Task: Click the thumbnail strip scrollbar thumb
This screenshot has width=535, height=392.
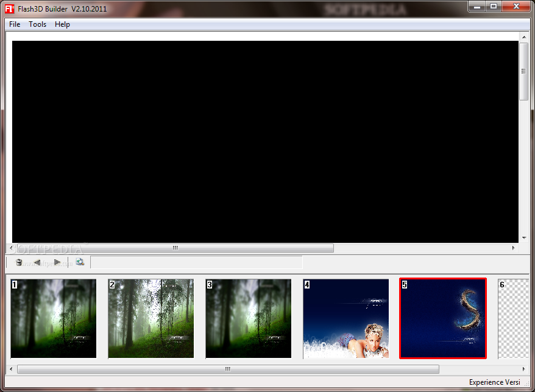Action: pyautogui.click(x=228, y=369)
